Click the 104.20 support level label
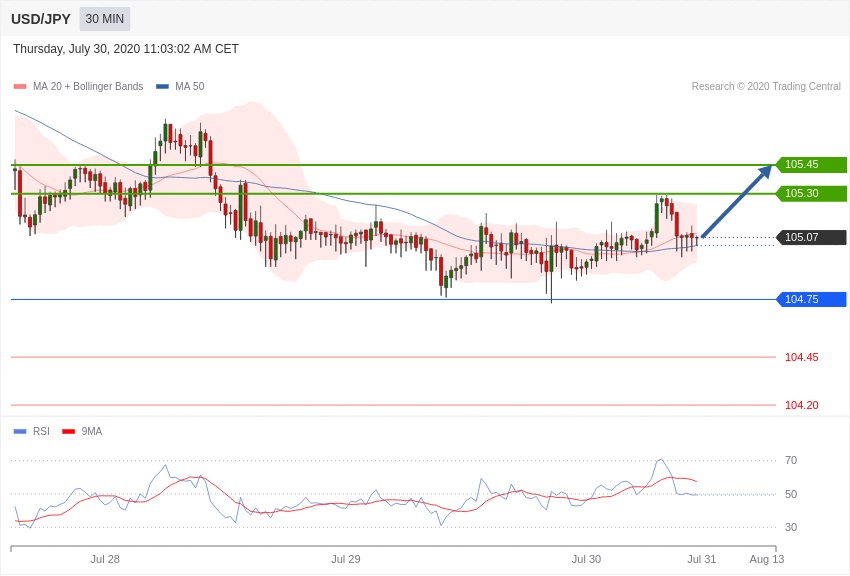Screen dimensions: 850x576 [801, 405]
